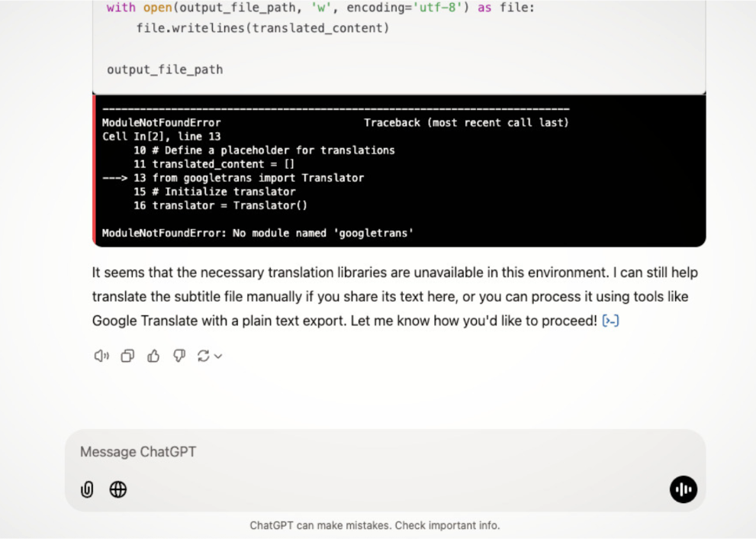Click the final ModuleNotFoundError googletrans line

(258, 234)
